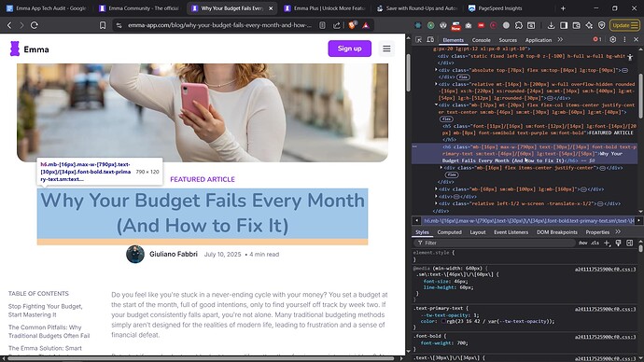Click the color swatch next to rgb(23 16 42)
The height and width of the screenshot is (362, 644).
tap(443, 321)
